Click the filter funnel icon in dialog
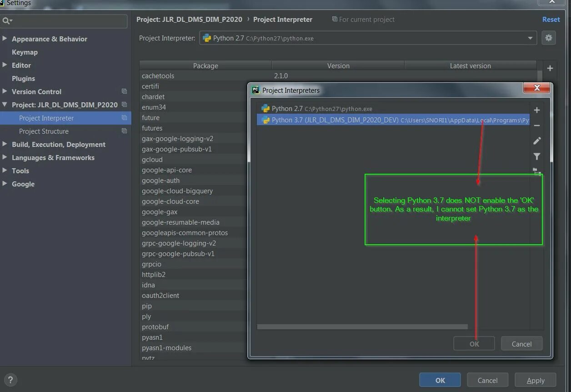This screenshot has width=571, height=392. tap(537, 156)
